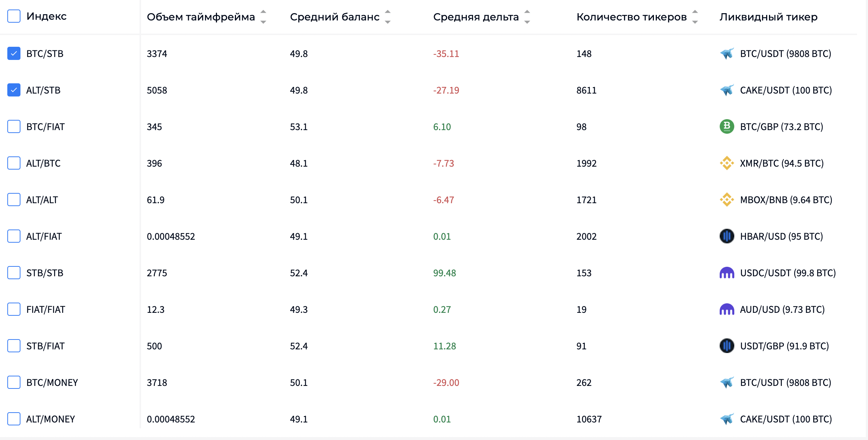Viewport: 868px width, 440px height.
Task: Open the CAKE/USDT ticker in the ALT/MONEY row
Action: (x=786, y=419)
